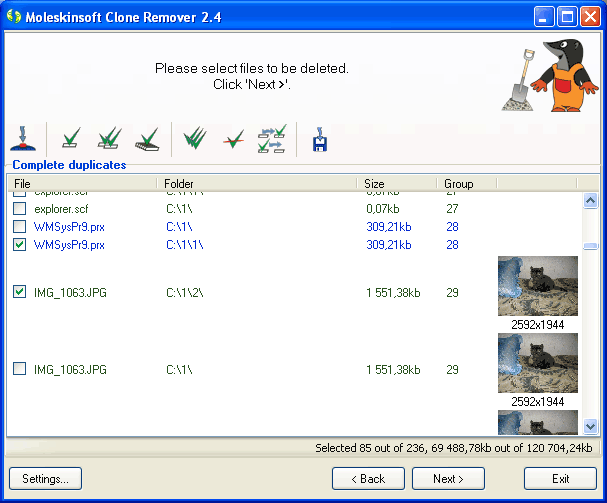Maximize the Clone Remover window
607x503 pixels.
point(567,17)
